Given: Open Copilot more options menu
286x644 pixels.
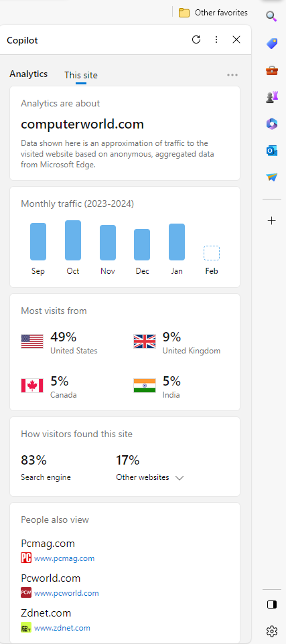Looking at the screenshot, I should point(216,39).
